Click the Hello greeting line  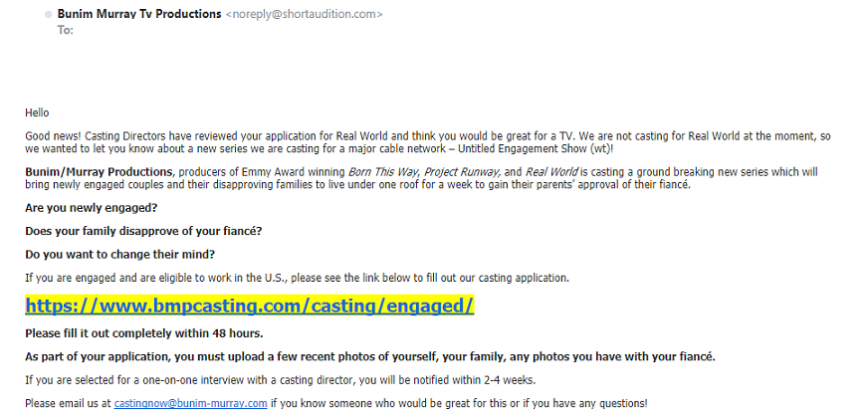click(x=37, y=112)
